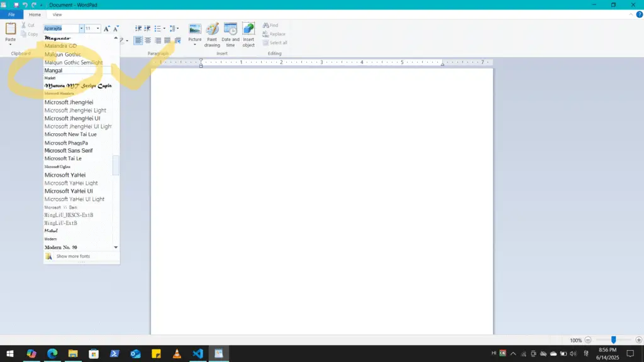Open the font size dropdown
Screen dimensions: 644x362
(98, 28)
